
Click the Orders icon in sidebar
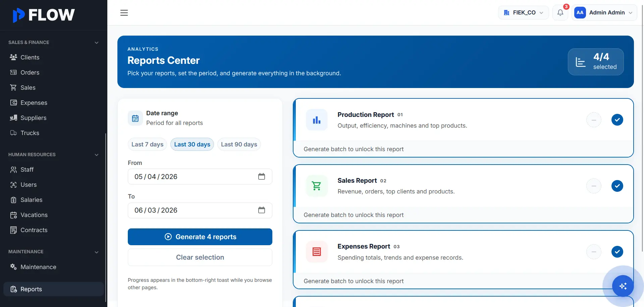(x=13, y=73)
